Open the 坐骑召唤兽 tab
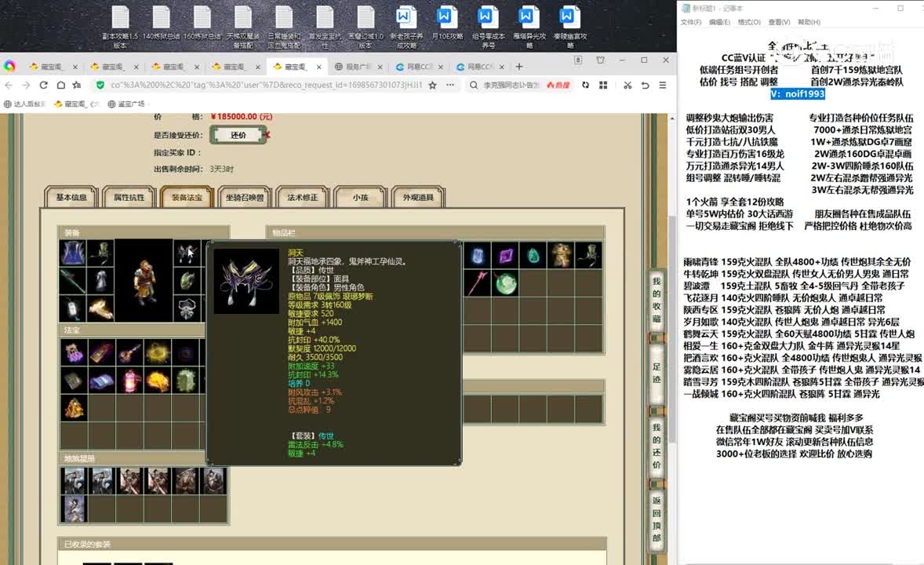The image size is (924, 565). tap(245, 197)
